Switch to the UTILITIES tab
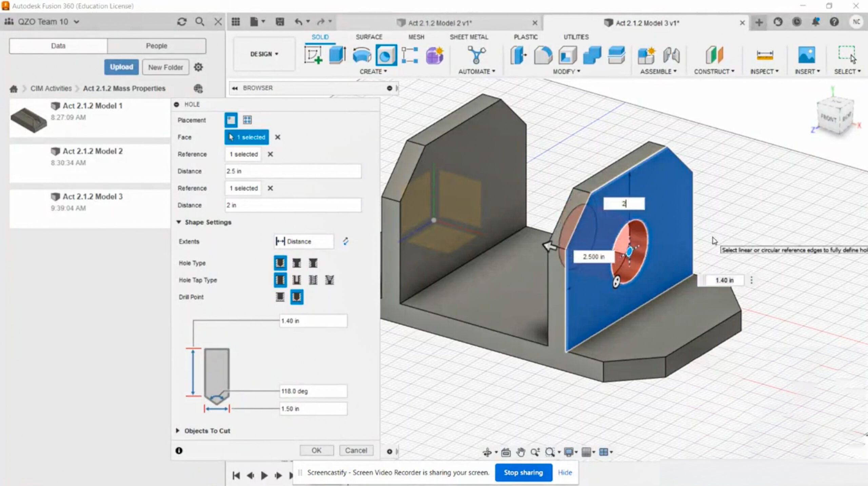The width and height of the screenshot is (868, 486). pyautogui.click(x=576, y=37)
